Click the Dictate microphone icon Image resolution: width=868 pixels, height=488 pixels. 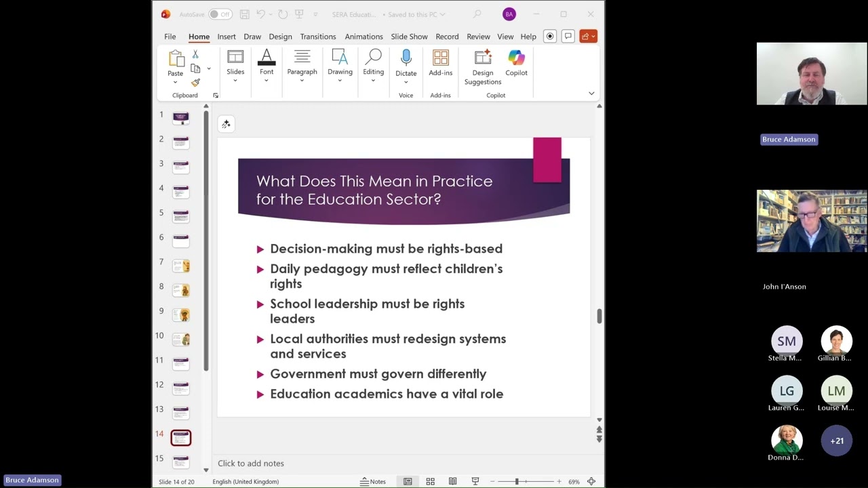406,58
